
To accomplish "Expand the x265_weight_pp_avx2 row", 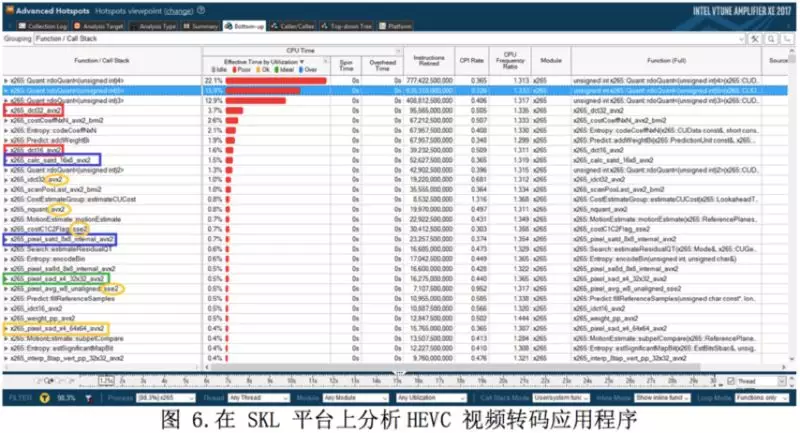I will (6, 319).
